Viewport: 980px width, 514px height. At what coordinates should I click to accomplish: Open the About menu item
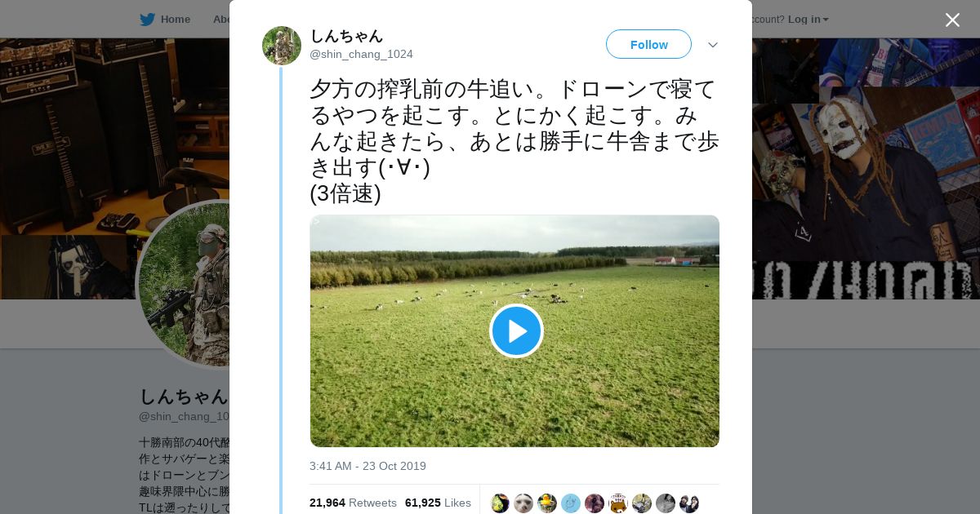[221, 20]
